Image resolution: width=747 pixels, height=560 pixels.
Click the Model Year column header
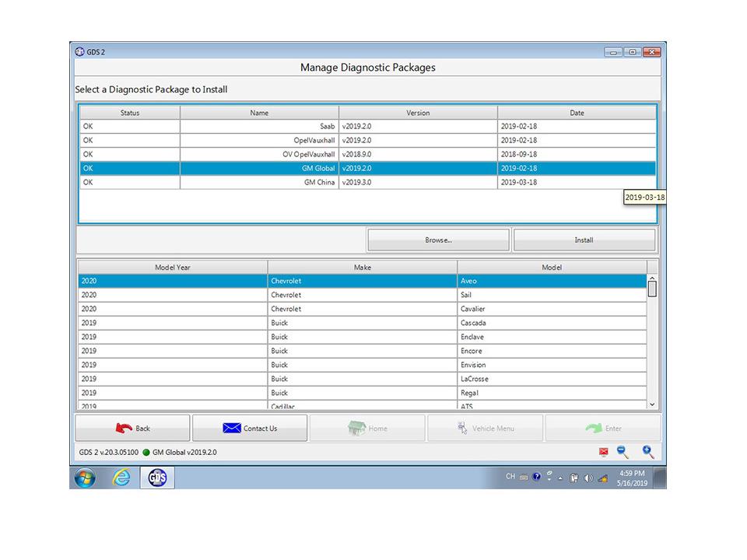tap(173, 267)
